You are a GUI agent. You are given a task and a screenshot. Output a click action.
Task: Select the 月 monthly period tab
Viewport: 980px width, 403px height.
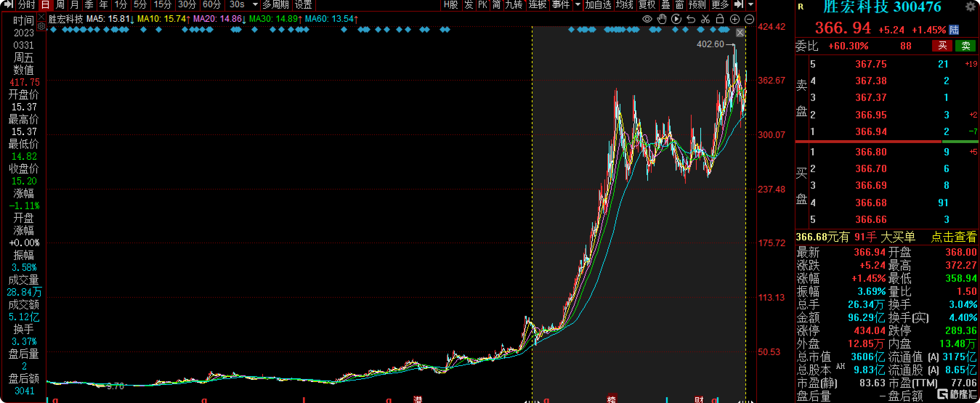click(74, 5)
